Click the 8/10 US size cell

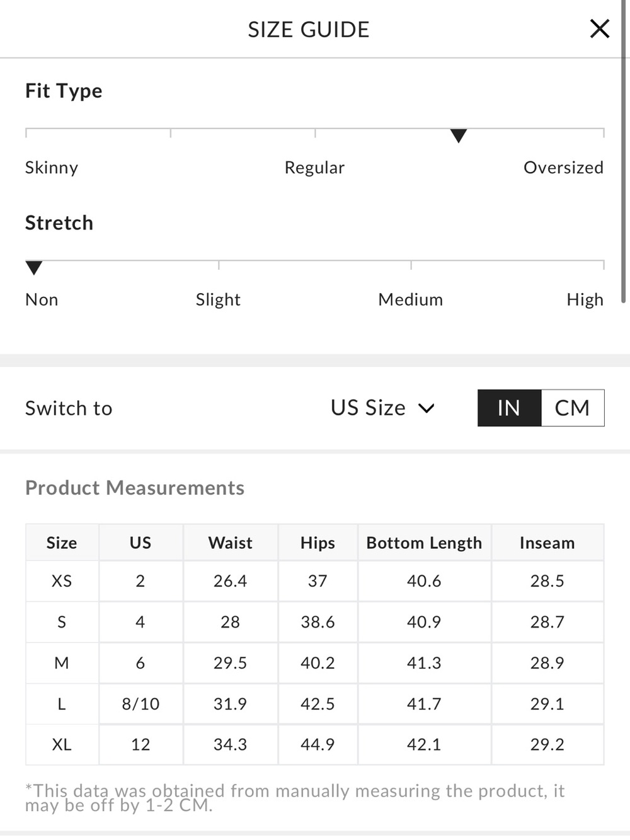point(140,704)
